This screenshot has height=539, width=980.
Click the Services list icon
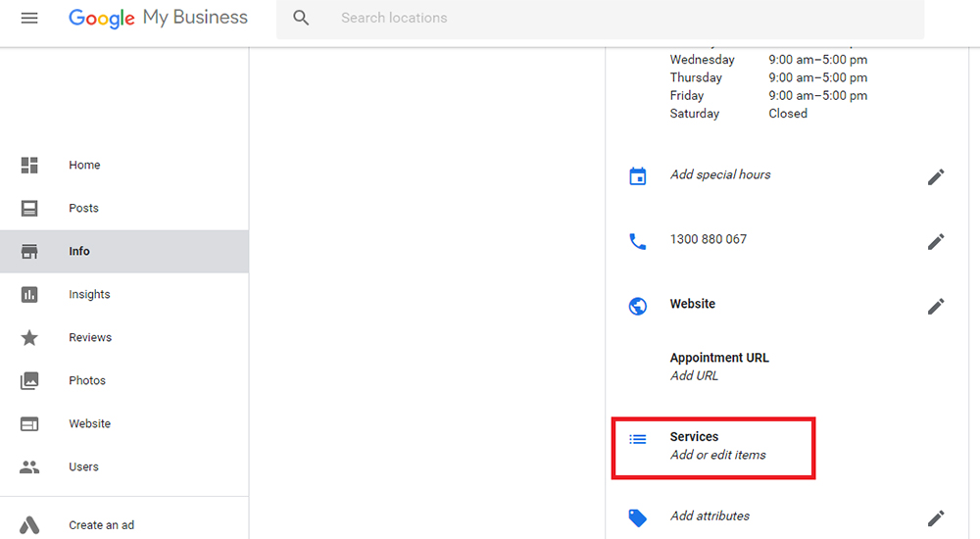[x=638, y=440]
